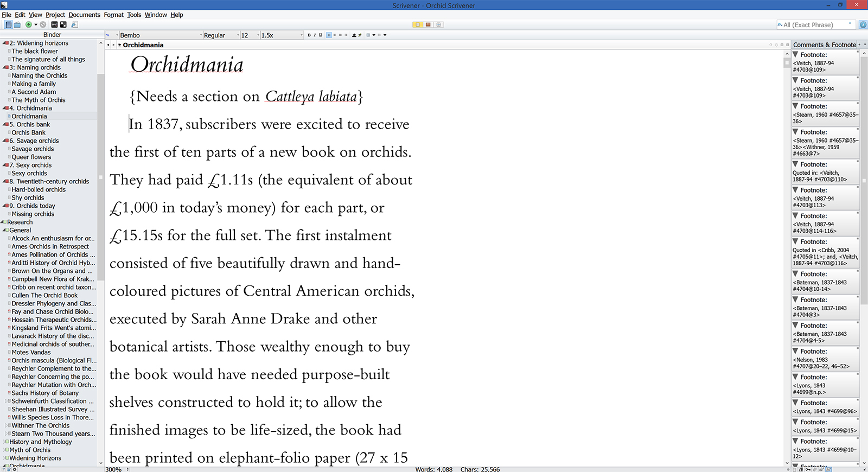The height and width of the screenshot is (472, 868).
Task: Set center text alignment
Action: click(x=335, y=35)
